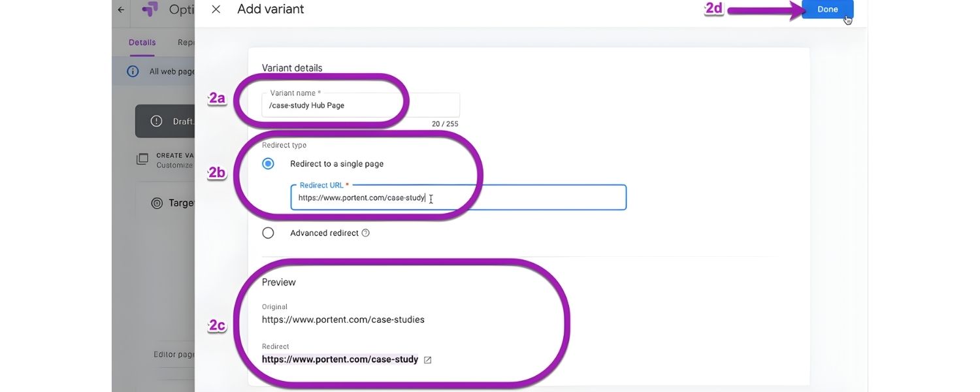Image resolution: width=980 pixels, height=392 pixels.
Task: Focus the Variant name text field
Action: 360,105
